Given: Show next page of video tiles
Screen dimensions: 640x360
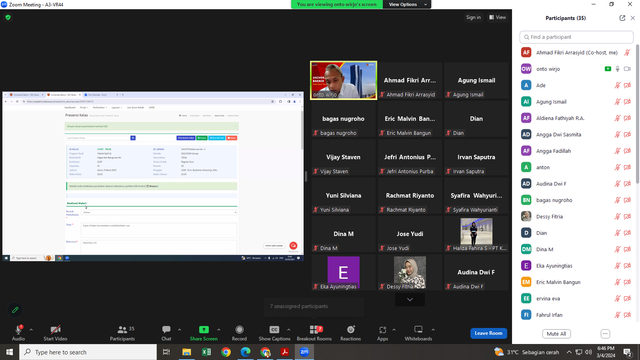Looking at the screenshot, I should click(x=410, y=300).
